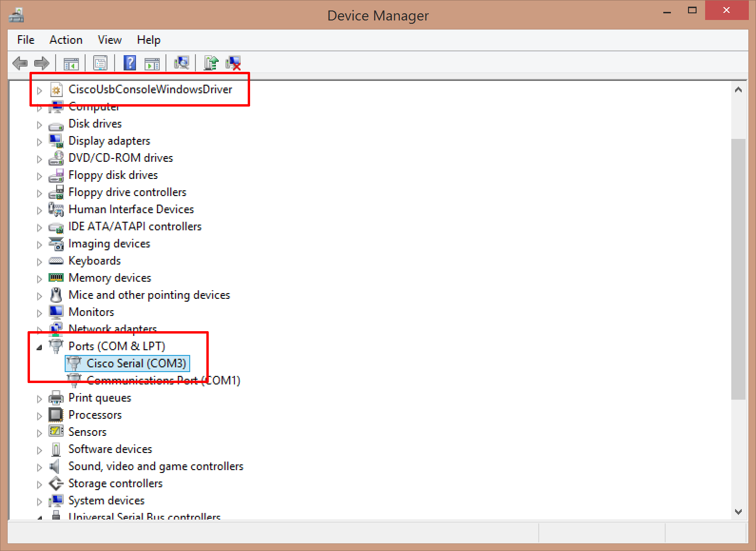Toggle the console tree toolbar icon
756x551 pixels.
click(x=71, y=63)
